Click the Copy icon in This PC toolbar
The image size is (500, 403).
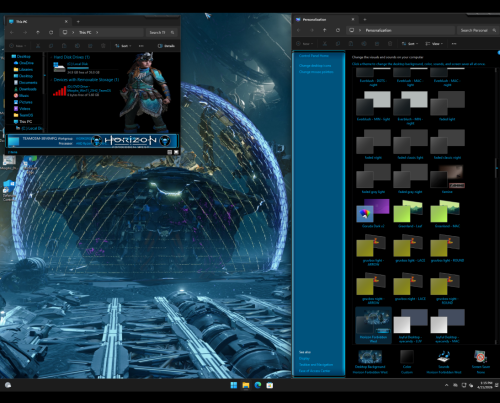[x=51, y=46]
